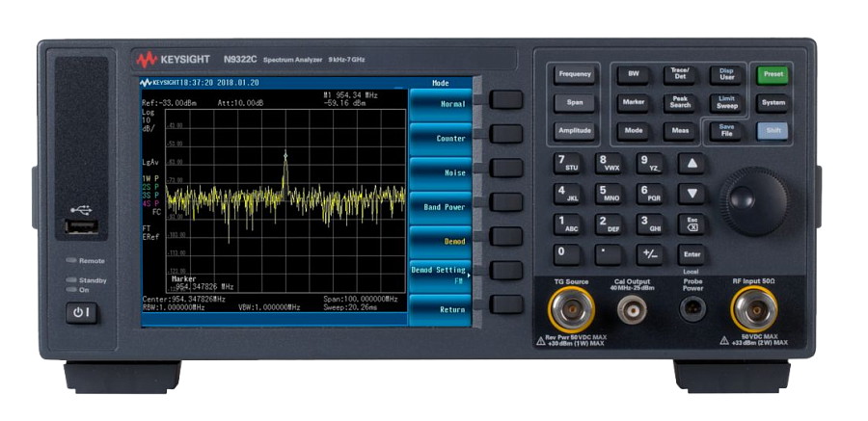Image resolution: width=868 pixels, height=421 pixels.
Task: Click the Amplitude hard key
Action: click(x=575, y=131)
